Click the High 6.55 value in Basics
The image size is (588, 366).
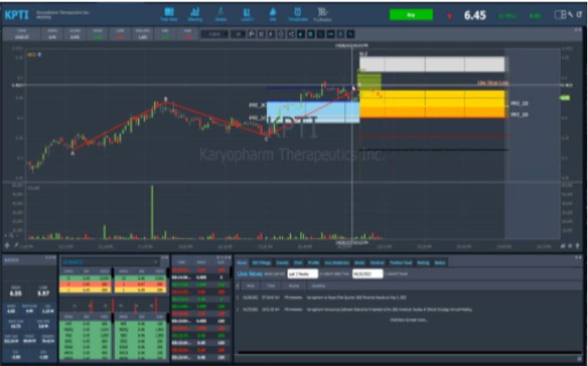click(16, 293)
